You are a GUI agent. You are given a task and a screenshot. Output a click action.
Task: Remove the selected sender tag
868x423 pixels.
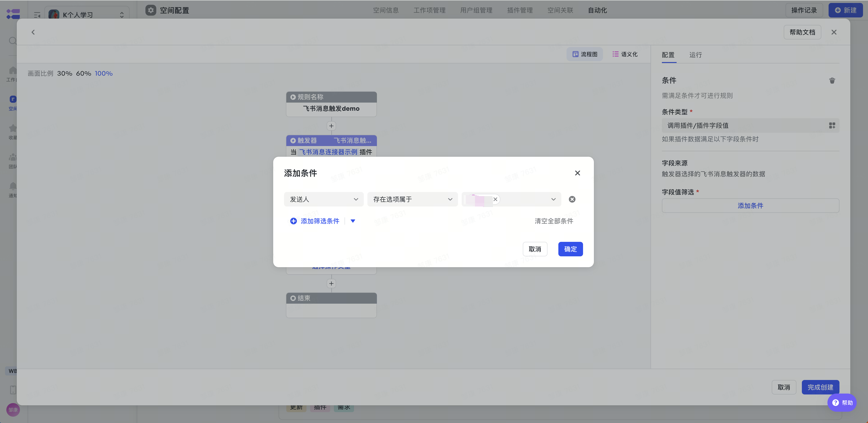[495, 199]
